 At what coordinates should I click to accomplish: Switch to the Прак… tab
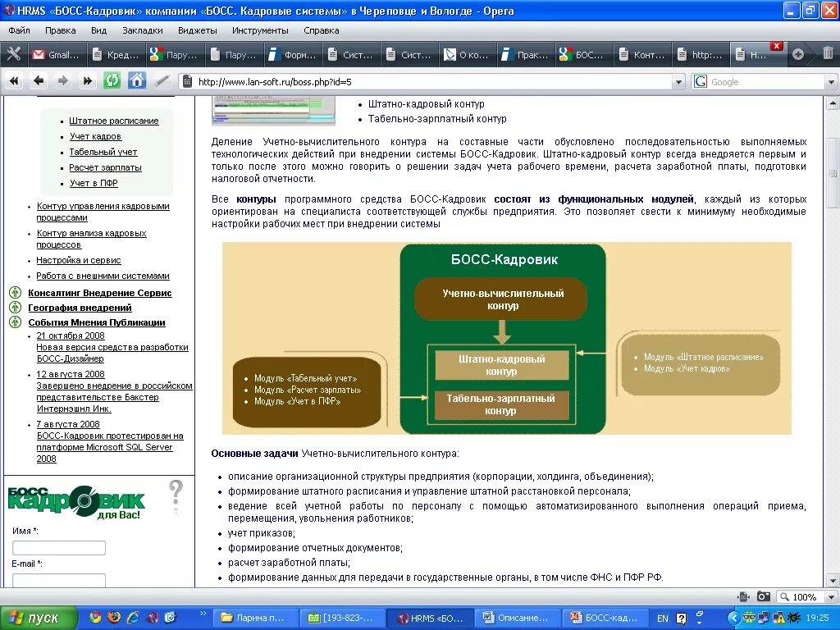click(x=526, y=55)
